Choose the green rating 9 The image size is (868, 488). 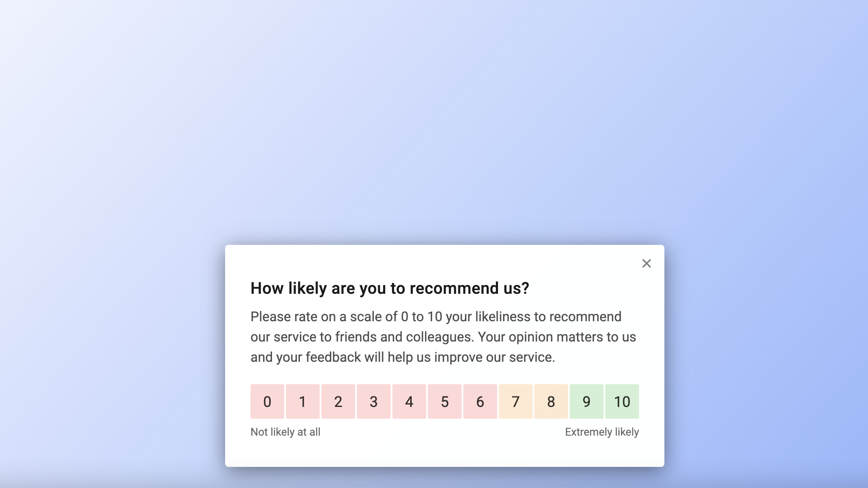587,401
